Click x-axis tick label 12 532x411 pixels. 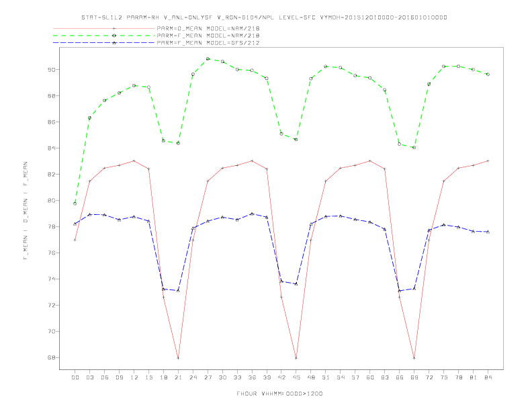point(134,377)
